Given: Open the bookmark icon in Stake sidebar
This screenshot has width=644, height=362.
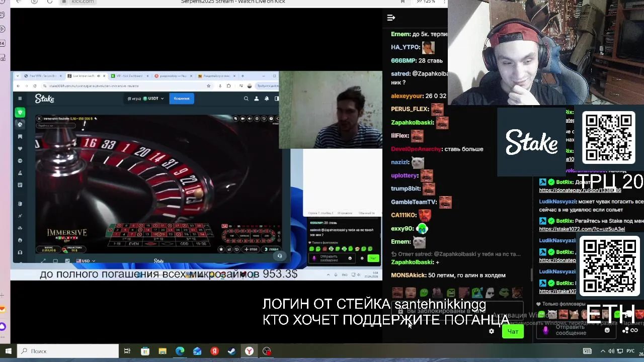Looking at the screenshot, I should click(20, 137).
